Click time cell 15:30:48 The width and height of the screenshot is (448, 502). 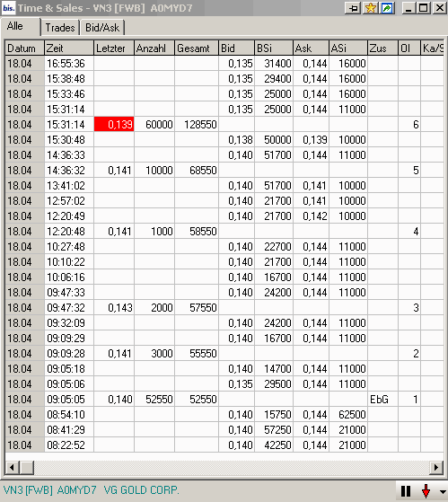click(69, 139)
